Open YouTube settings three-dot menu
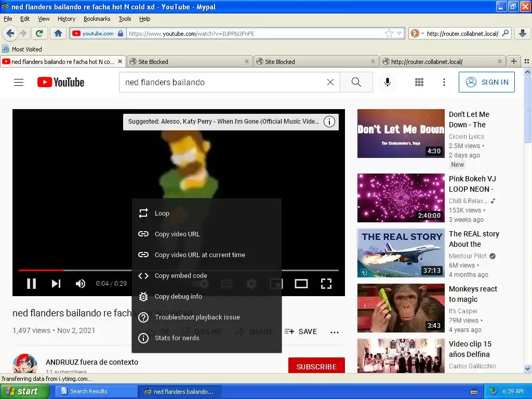This screenshot has width=532, height=399. pos(444,82)
